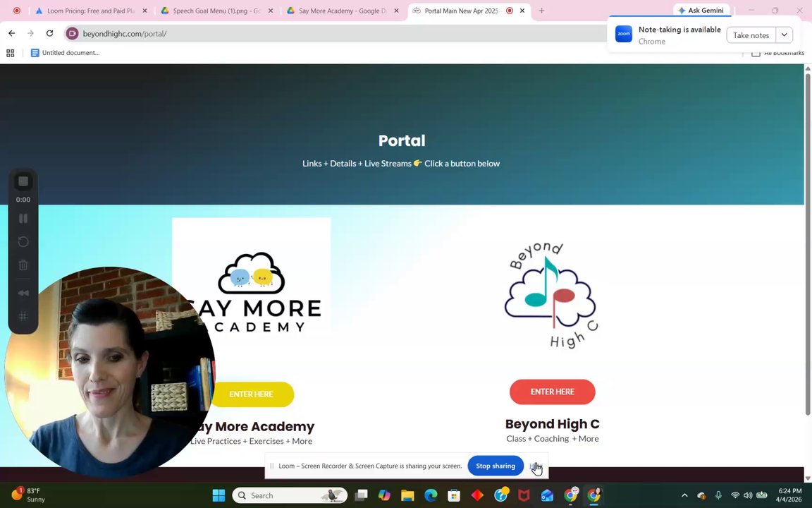812x508 pixels.
Task: Open Microsoft Edge from taskbar
Action: [431, 495]
